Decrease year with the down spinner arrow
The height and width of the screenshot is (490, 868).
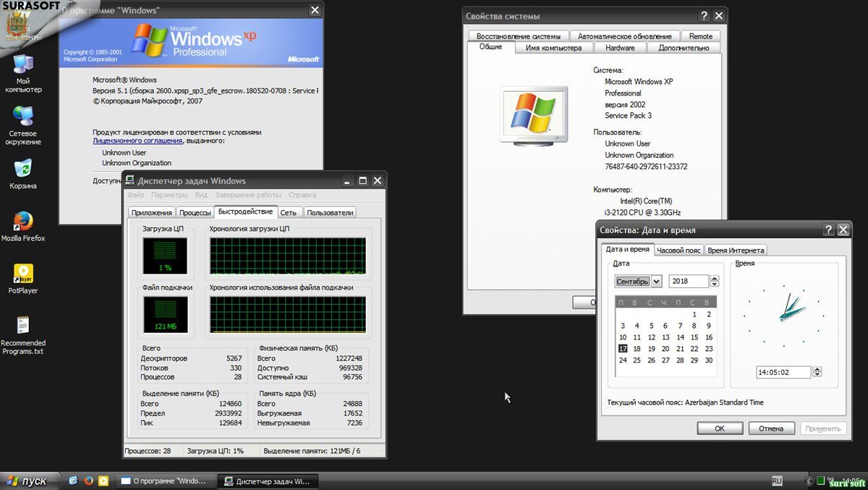click(x=715, y=284)
